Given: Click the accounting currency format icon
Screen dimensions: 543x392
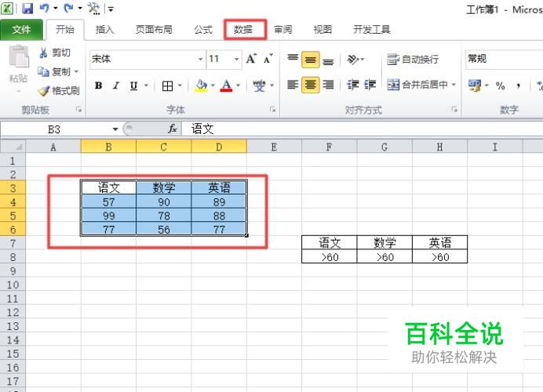Looking at the screenshot, I should [474, 85].
